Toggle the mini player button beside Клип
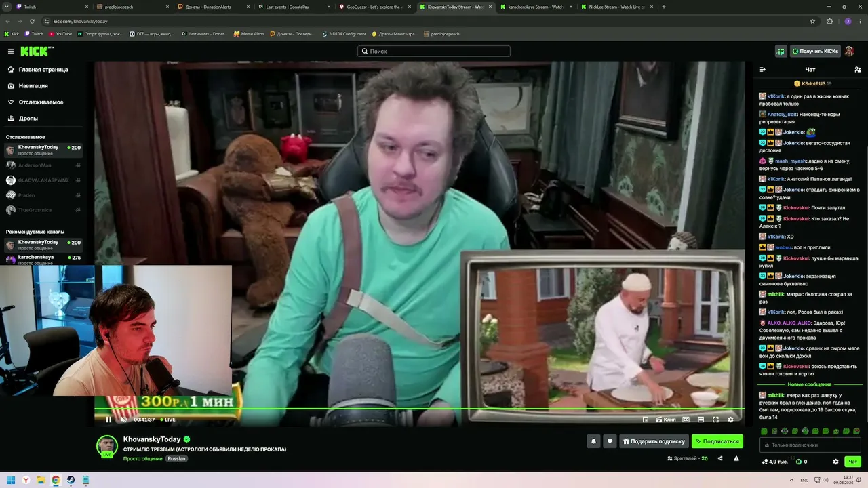868x488 pixels. coord(646,420)
